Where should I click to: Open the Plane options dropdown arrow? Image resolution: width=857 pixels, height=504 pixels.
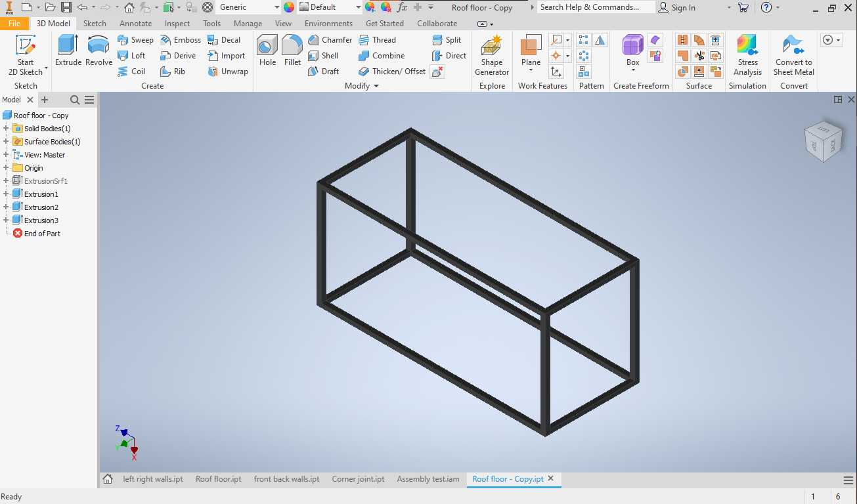(x=531, y=70)
